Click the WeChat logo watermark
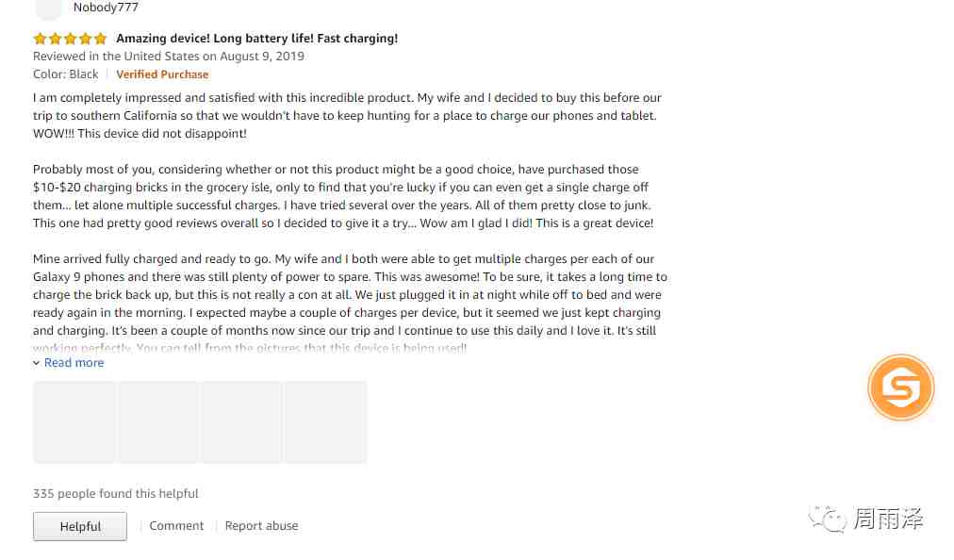The image size is (954, 560). (x=828, y=519)
